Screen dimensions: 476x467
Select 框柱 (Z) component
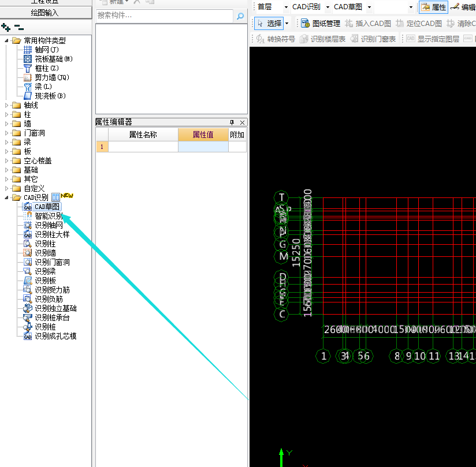coord(42,68)
